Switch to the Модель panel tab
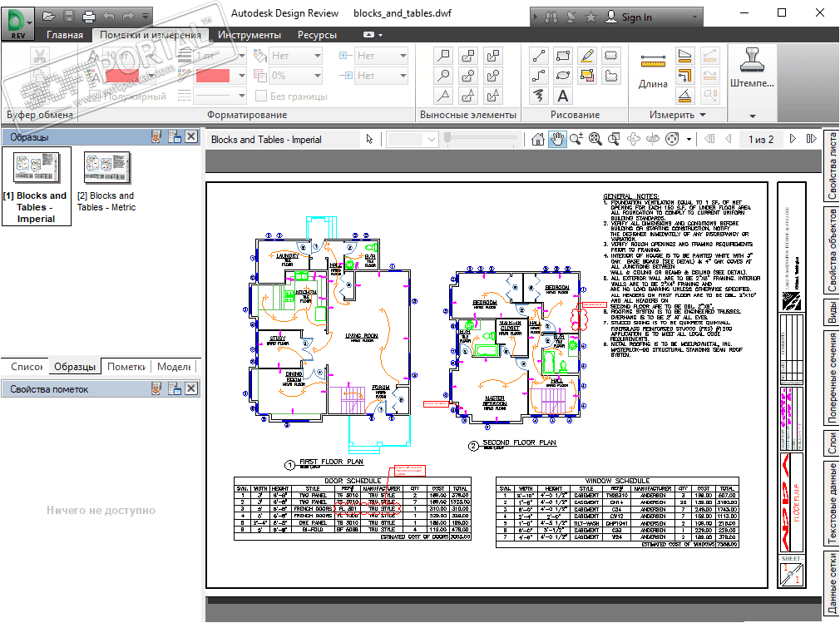840x623 pixels. tap(174, 367)
